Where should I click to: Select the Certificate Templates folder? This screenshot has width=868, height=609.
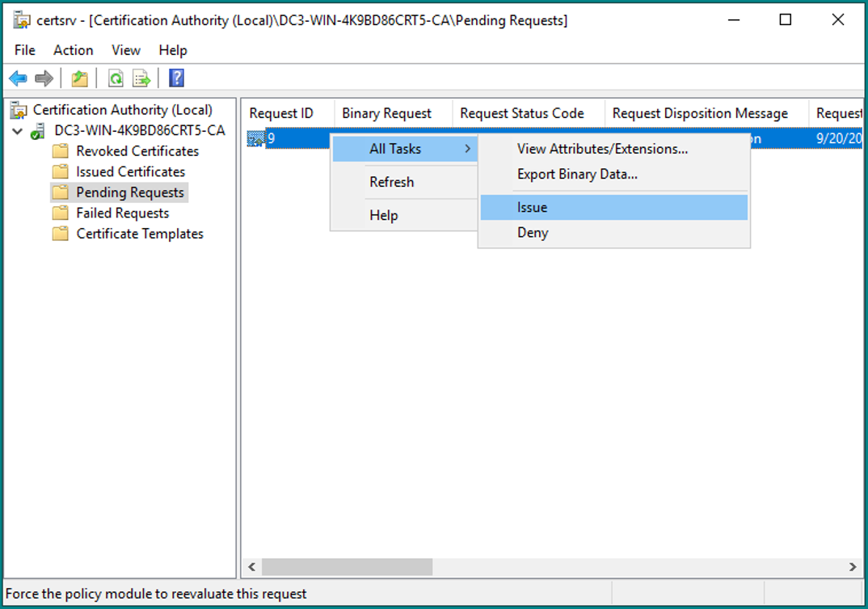139,234
